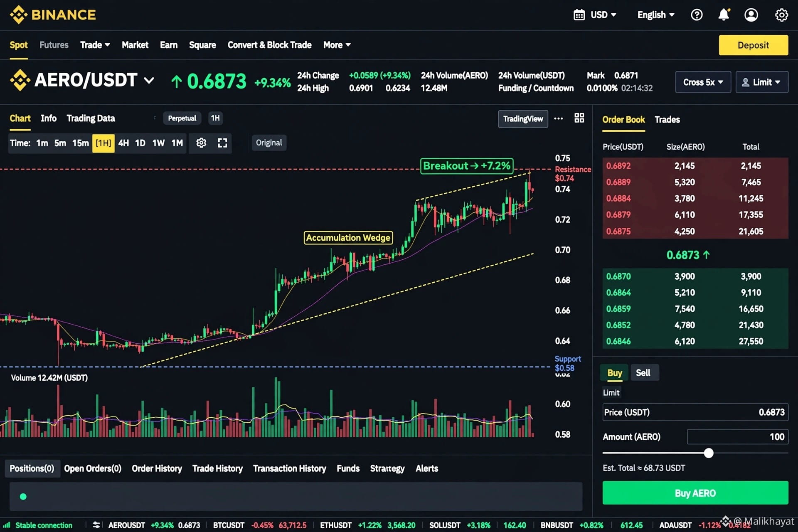Expand the Trade menu dropdown
Image resolution: width=798 pixels, height=532 pixels.
[x=95, y=45]
